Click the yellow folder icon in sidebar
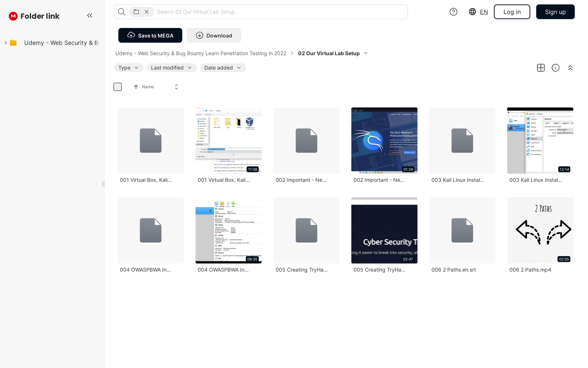 click(13, 43)
